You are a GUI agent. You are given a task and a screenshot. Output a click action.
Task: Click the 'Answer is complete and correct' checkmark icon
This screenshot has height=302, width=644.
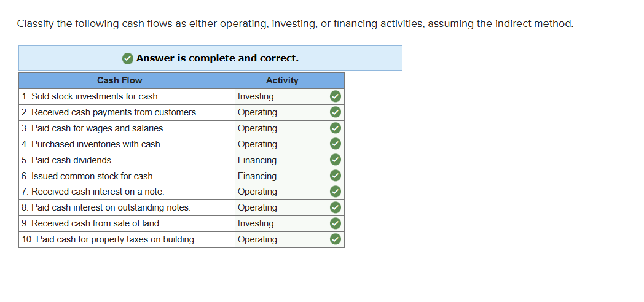127,58
